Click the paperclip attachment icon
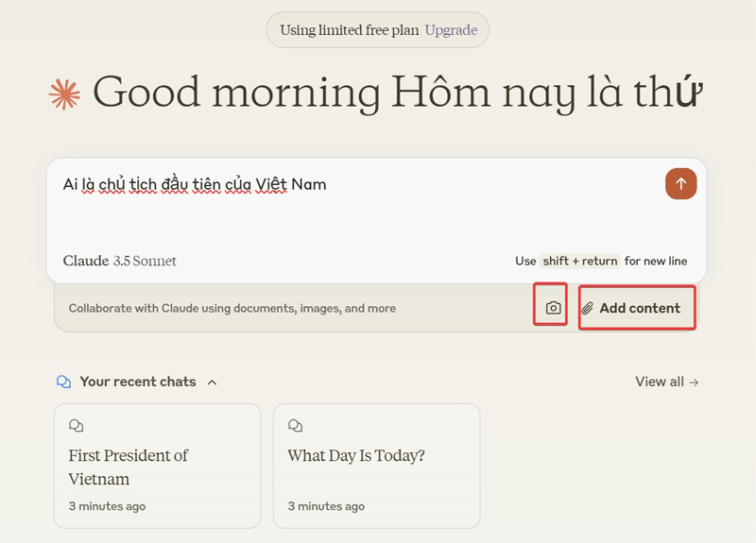 587,308
